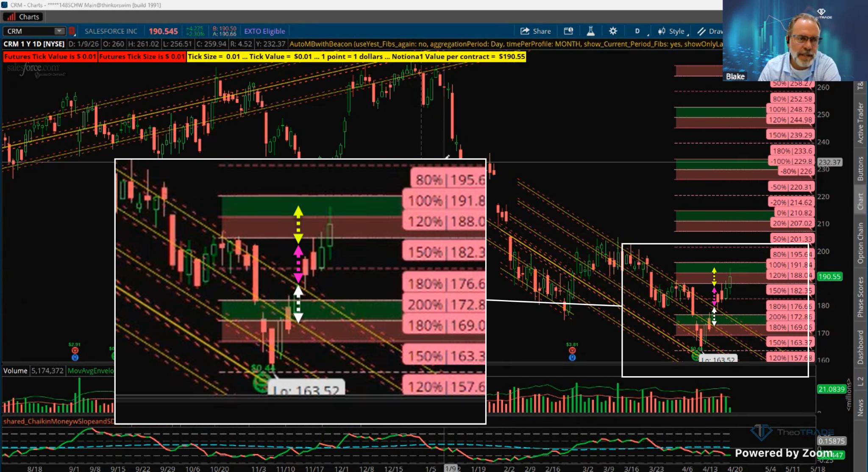Open the Chart side tab
Image resolution: width=868 pixels, height=472 pixels.
[x=860, y=201]
